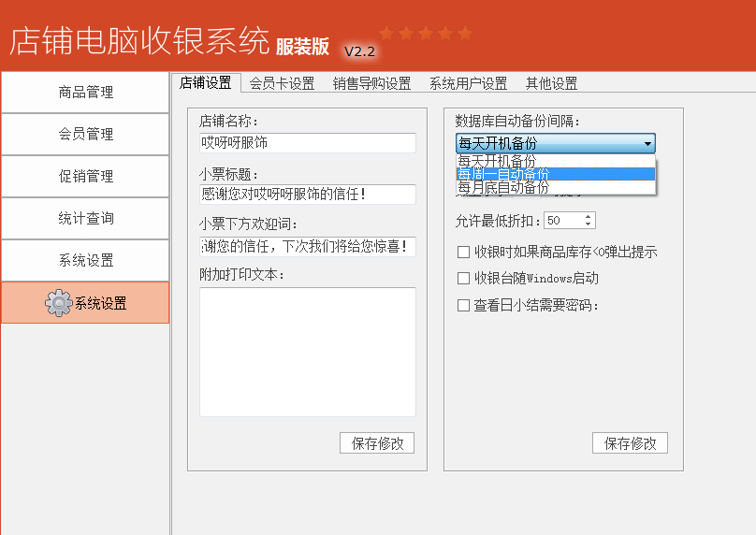Open the 商品管理 sidebar section
756x535 pixels.
[x=85, y=92]
